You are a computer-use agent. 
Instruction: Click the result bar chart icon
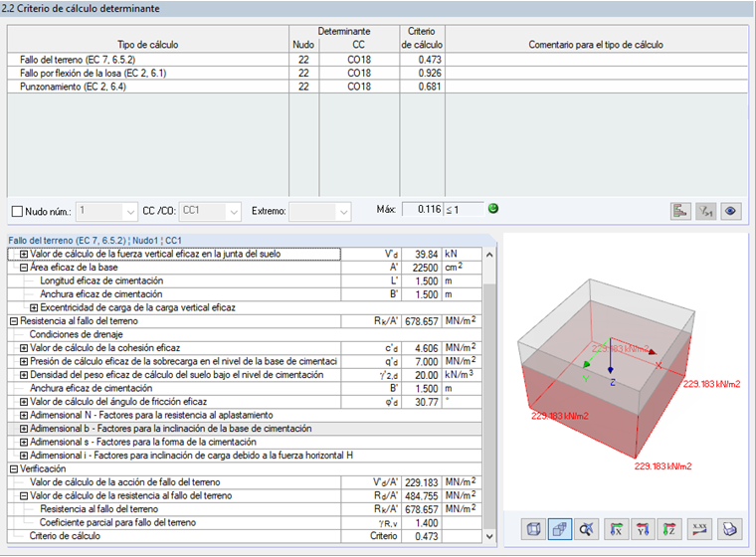click(x=680, y=211)
